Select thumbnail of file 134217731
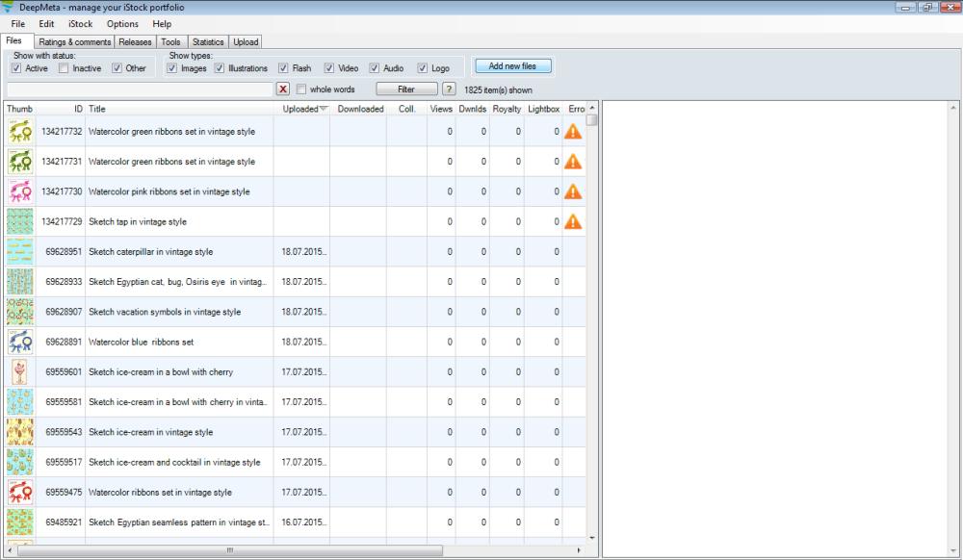This screenshot has height=560, width=963. point(20,162)
